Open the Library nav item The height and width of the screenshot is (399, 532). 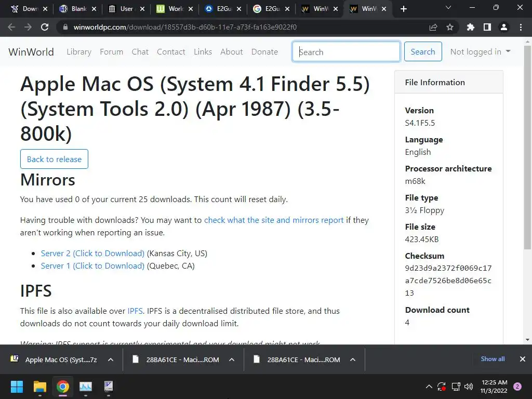click(x=79, y=52)
